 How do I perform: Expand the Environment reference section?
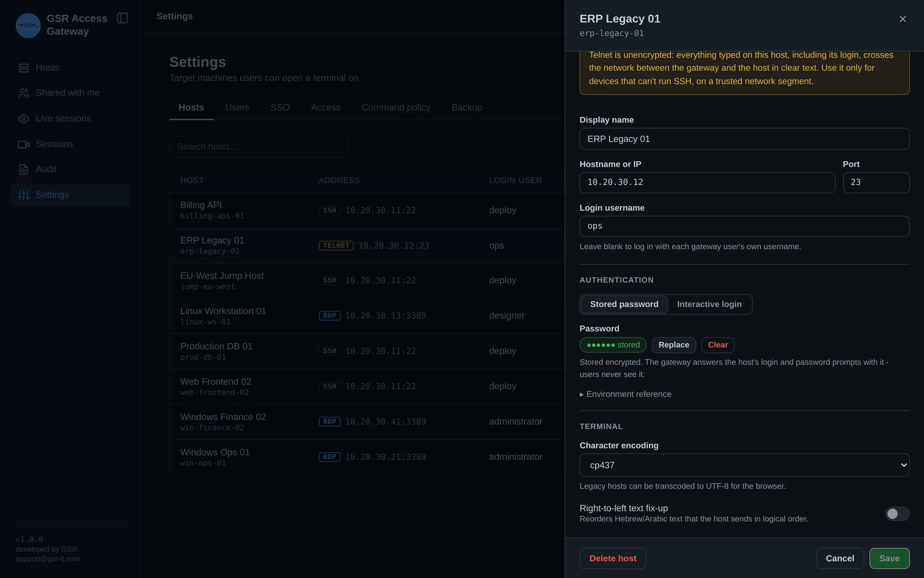coord(626,394)
